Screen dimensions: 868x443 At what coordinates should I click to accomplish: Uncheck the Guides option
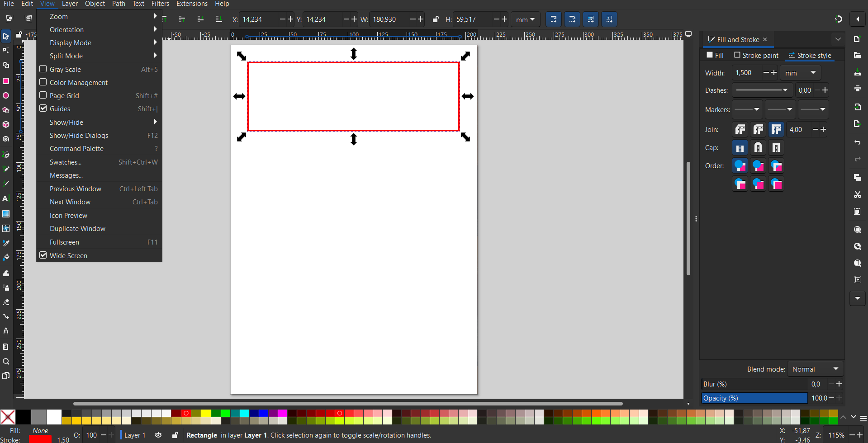(43, 108)
